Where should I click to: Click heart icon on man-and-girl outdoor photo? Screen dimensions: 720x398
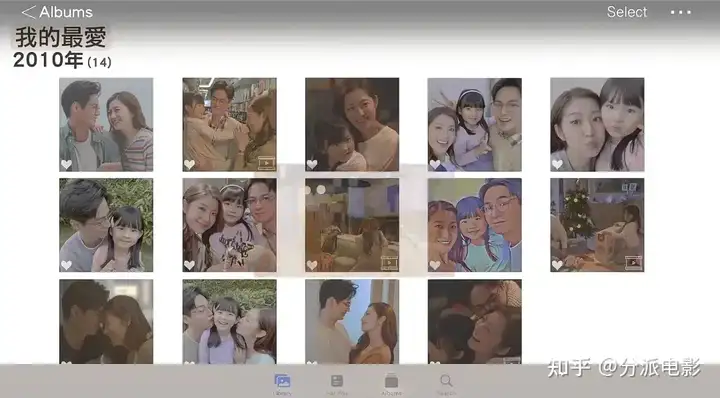click(67, 265)
